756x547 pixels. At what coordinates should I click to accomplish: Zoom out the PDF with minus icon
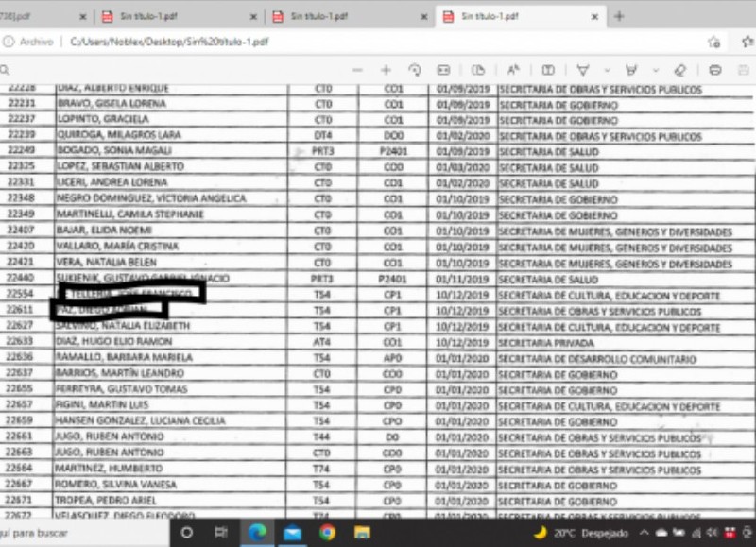(357, 70)
